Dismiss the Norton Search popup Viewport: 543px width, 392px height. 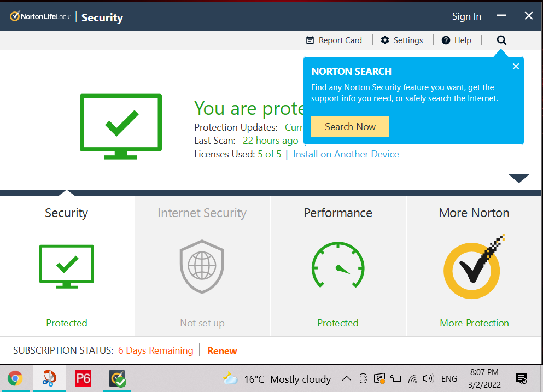(516, 66)
